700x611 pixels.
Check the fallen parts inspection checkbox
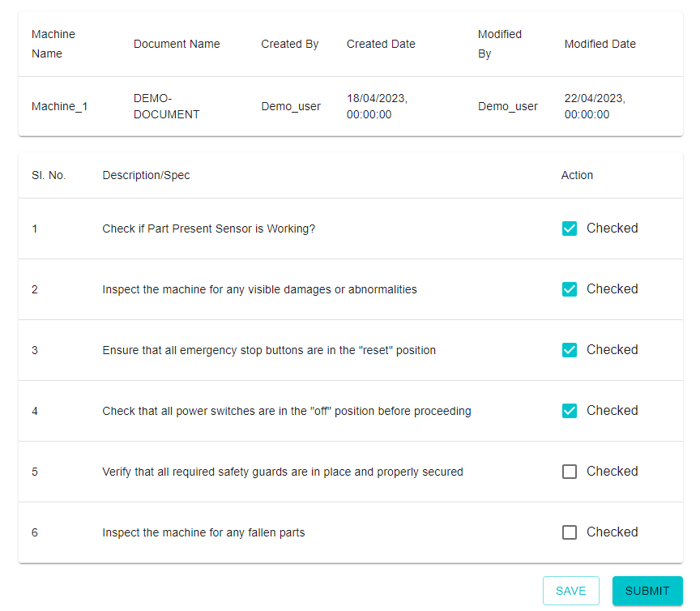click(570, 532)
